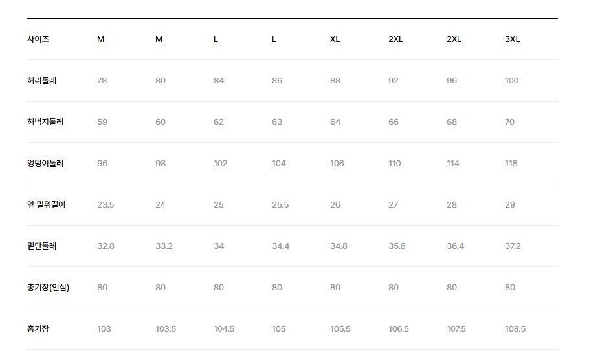Image resolution: width=589 pixels, height=364 pixels.
Task: Click the 106 value in 엉덩이둘레 row
Action: pyautogui.click(x=337, y=164)
